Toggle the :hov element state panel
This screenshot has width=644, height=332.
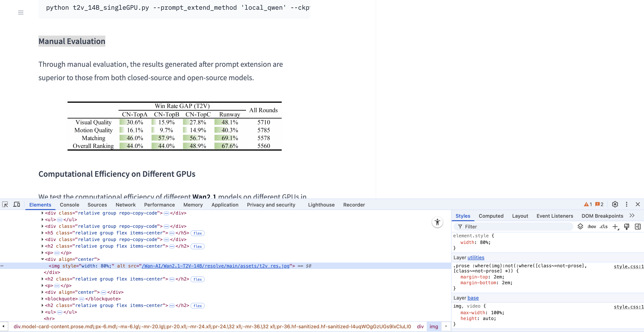pyautogui.click(x=592, y=227)
